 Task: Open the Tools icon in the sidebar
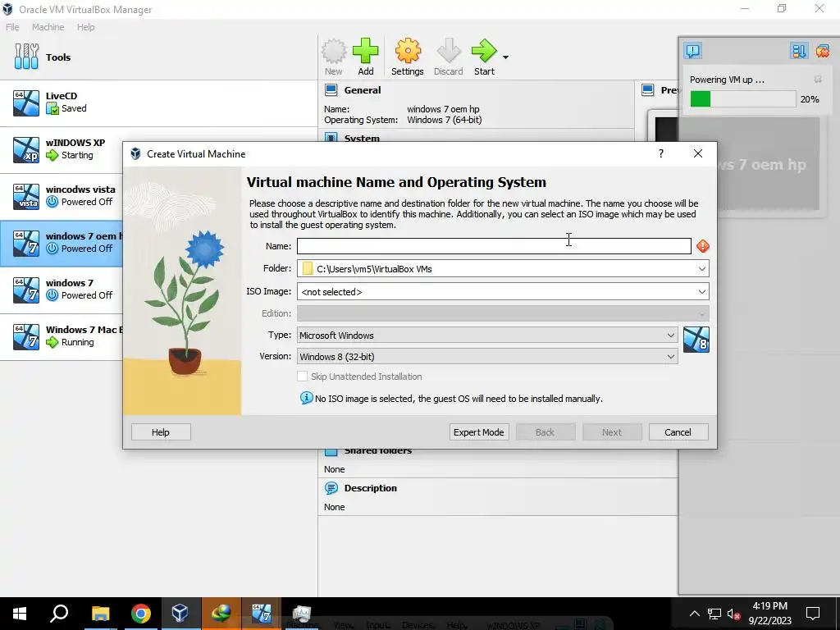[26, 57]
